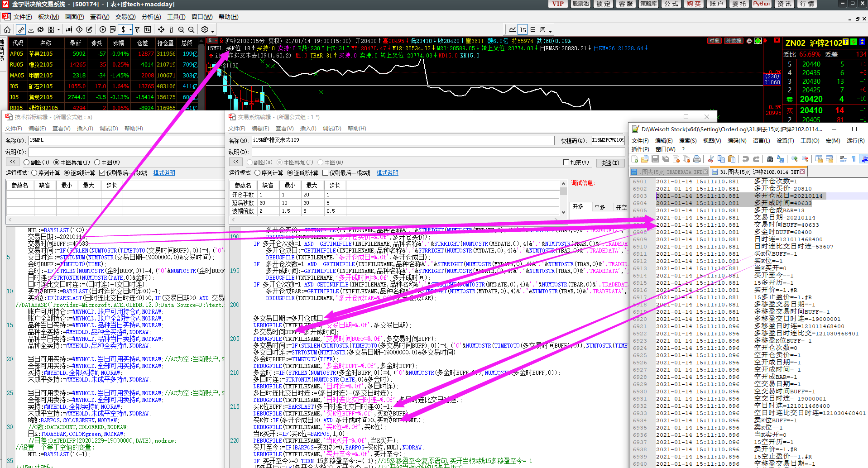868x468 pixels.
Task: Select 副图 radio in indicator editor
Action: (x=36, y=162)
